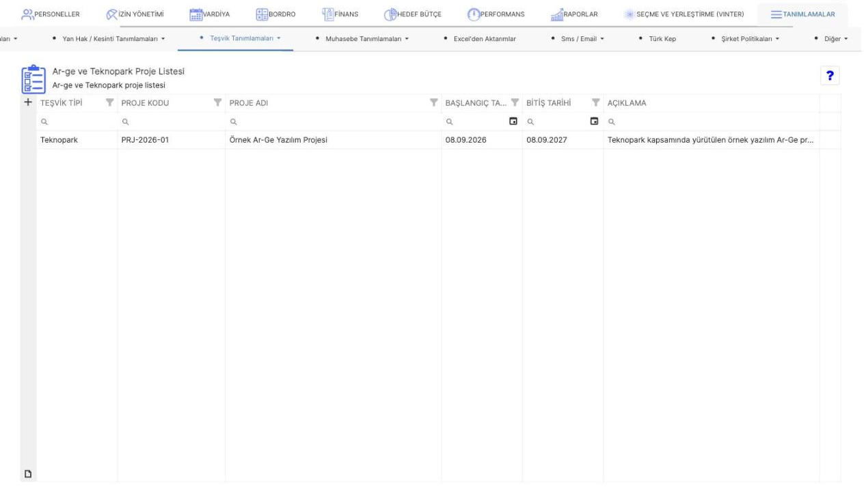Filter the Teşvik Tipi column
This screenshot has height=489, width=868.
coord(109,103)
